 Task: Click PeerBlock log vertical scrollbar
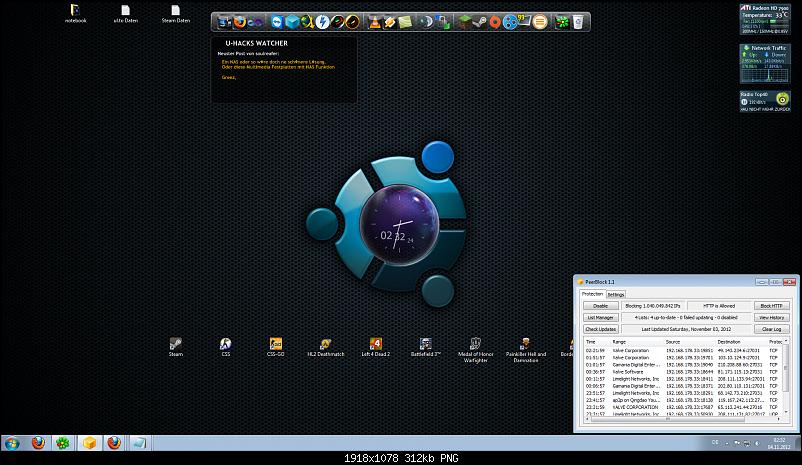(x=786, y=377)
